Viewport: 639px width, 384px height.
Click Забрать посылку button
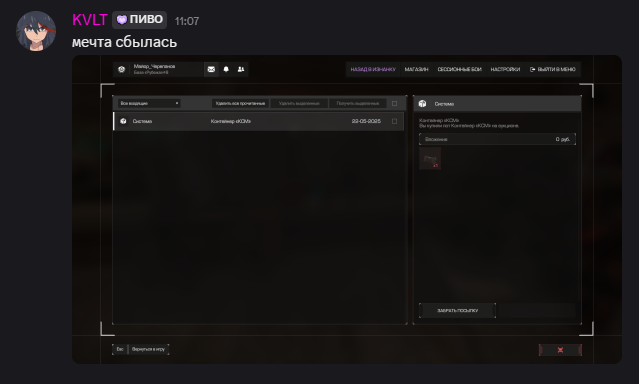coord(457,311)
